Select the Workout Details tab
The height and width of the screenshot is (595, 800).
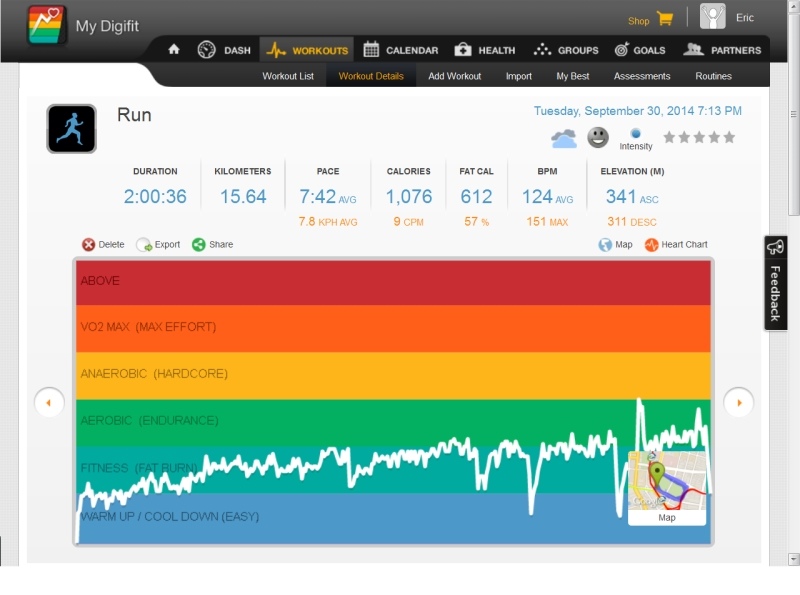tap(371, 76)
